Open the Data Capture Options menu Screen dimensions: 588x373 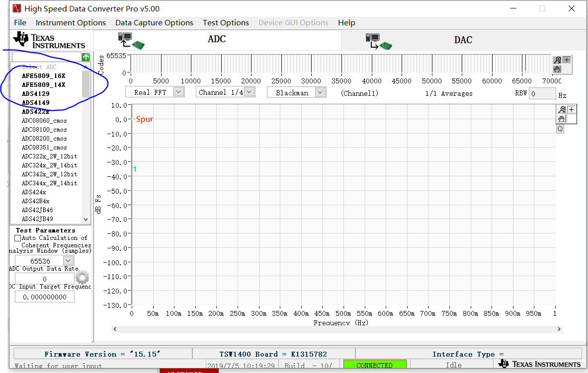pyautogui.click(x=154, y=23)
